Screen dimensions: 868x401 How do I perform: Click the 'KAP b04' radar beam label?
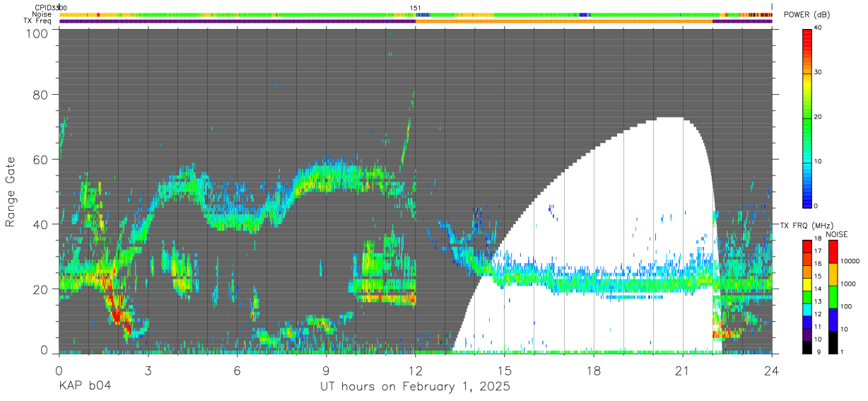(85, 386)
